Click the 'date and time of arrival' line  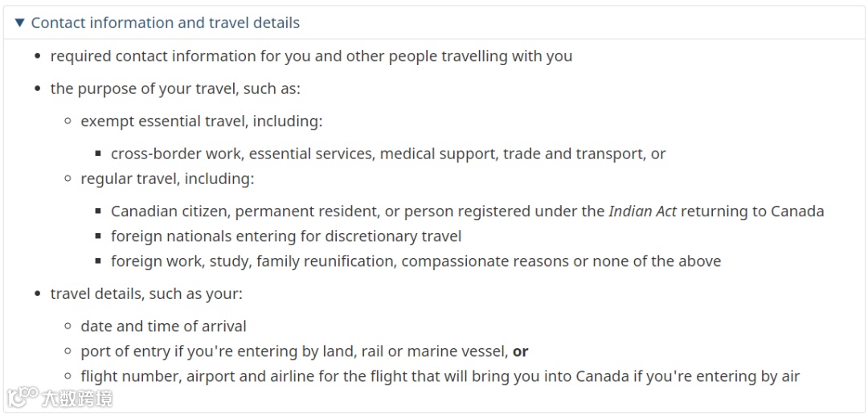coord(163,326)
